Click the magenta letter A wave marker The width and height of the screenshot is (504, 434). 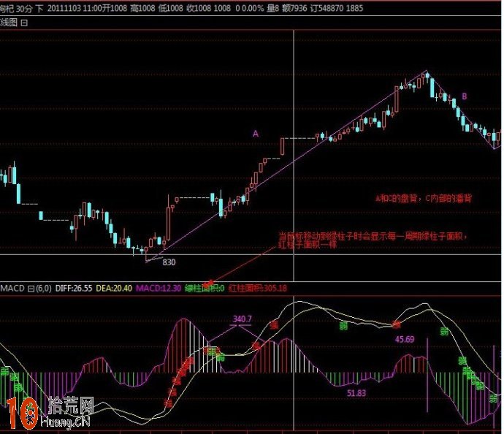point(256,134)
